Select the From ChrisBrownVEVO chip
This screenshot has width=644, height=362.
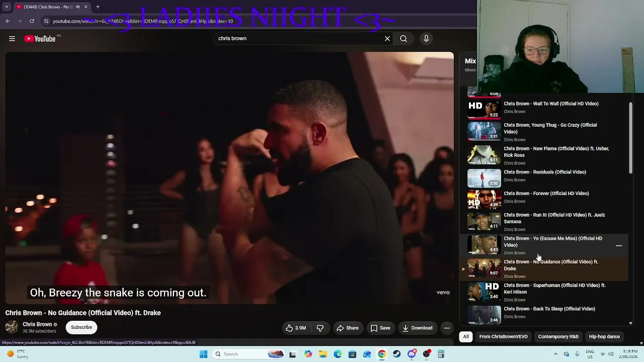[504, 337]
